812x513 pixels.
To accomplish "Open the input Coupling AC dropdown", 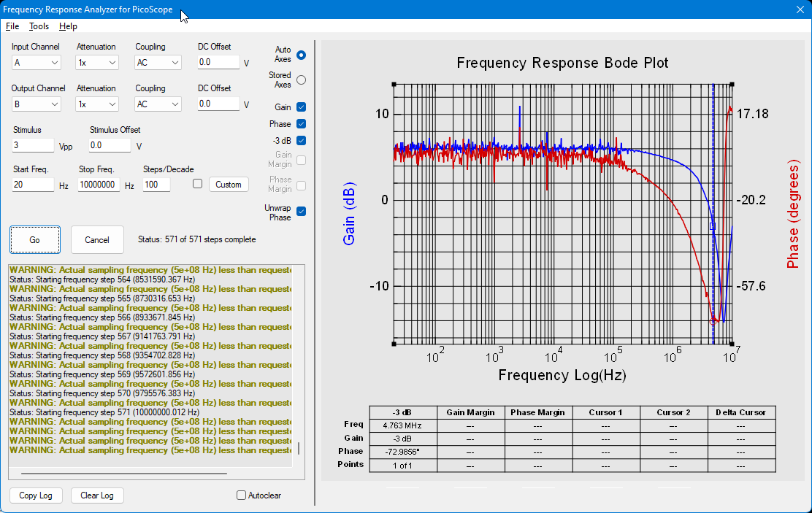I will point(158,63).
